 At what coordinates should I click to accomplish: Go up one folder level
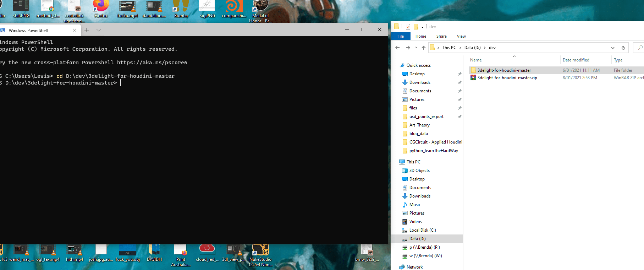coord(423,48)
